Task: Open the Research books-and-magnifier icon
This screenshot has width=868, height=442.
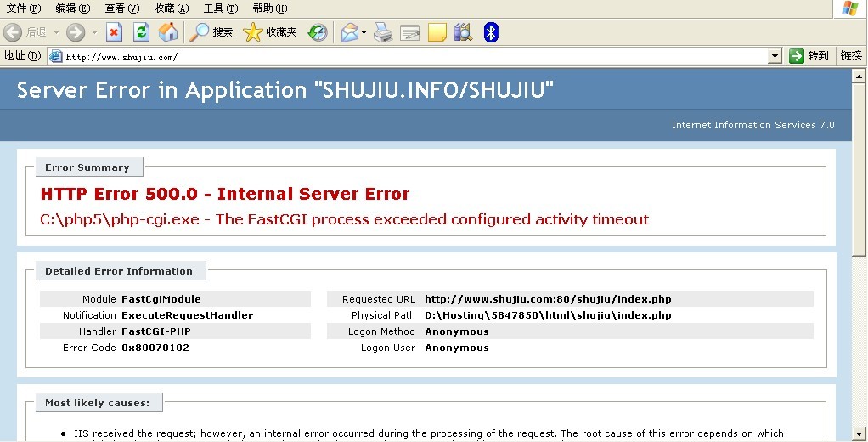Action: (x=464, y=32)
